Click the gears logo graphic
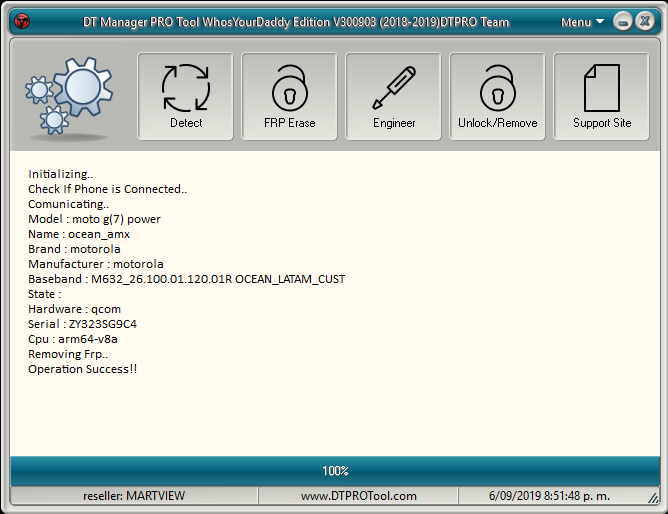The width and height of the screenshot is (668, 514). click(x=69, y=98)
